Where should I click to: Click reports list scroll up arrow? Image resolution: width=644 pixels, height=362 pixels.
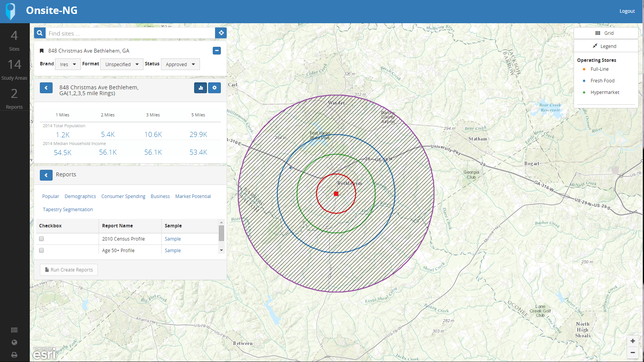click(x=222, y=222)
